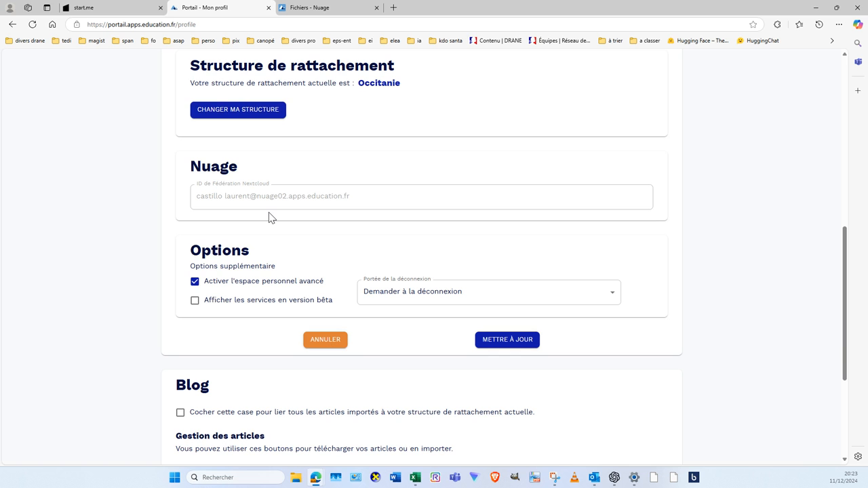Open the browser Settings and more menu
The width and height of the screenshot is (868, 488).
coord(839,24)
